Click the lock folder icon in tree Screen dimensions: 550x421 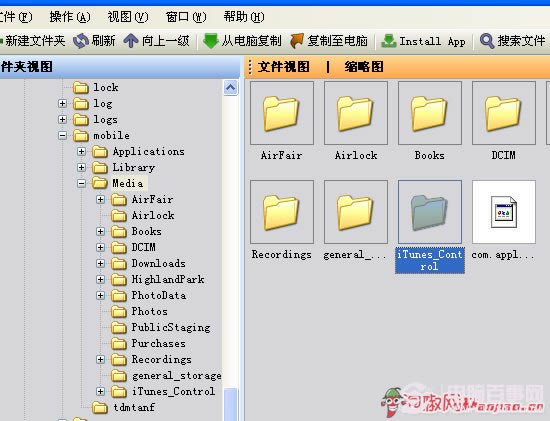point(81,87)
